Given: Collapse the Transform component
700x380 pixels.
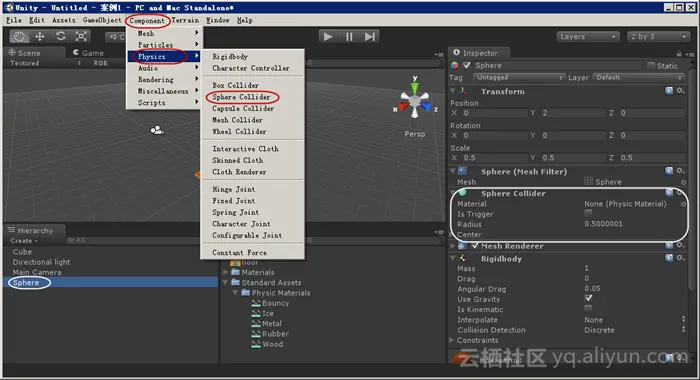Looking at the screenshot, I should tap(453, 91).
